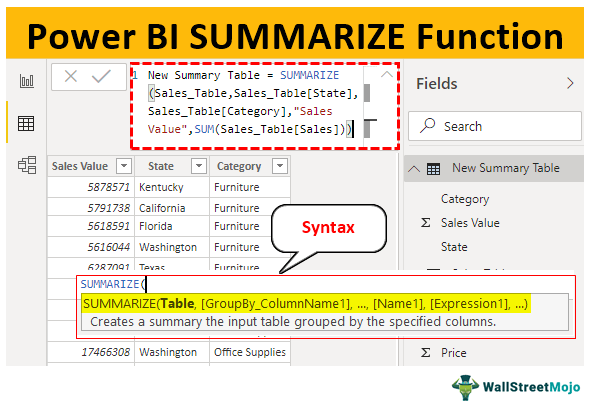
Task: Click Washington cell in 5616044 row
Action: [168, 247]
